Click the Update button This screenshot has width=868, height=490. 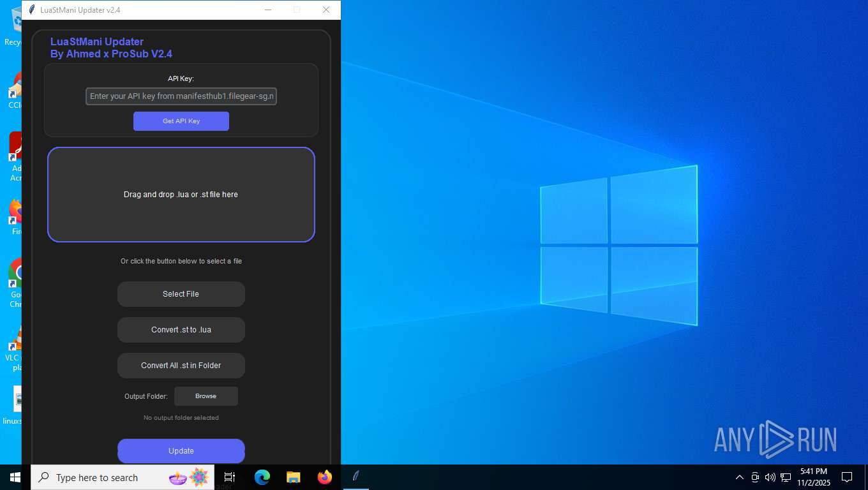point(181,451)
